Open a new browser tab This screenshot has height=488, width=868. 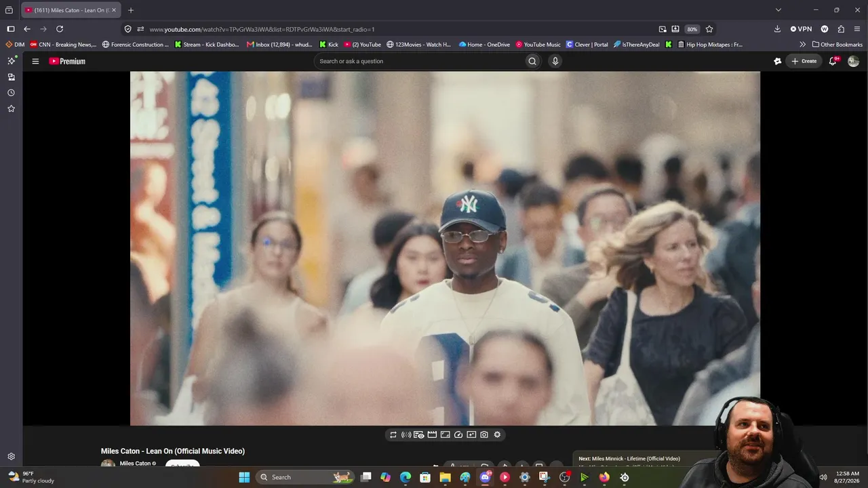coord(131,10)
